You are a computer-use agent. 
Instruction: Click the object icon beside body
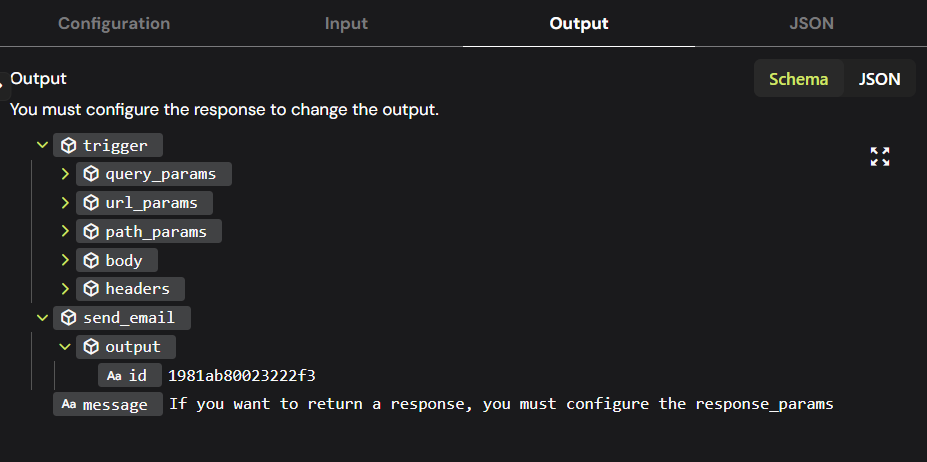click(91, 260)
